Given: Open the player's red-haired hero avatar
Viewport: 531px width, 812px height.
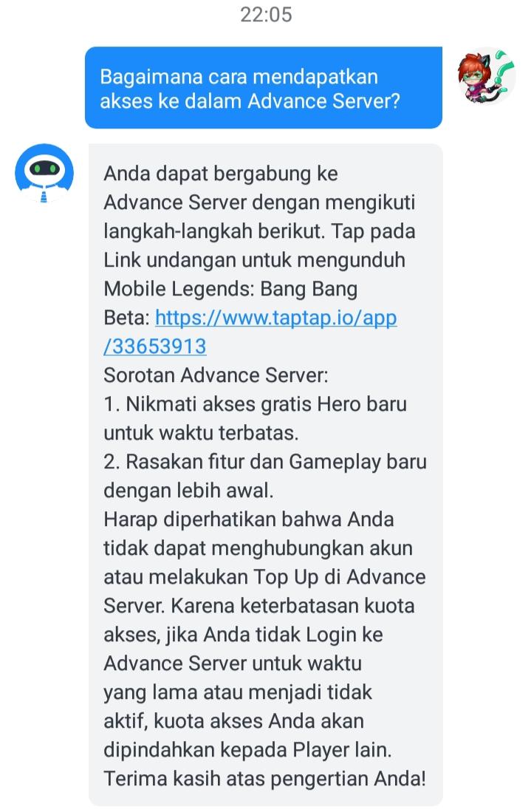Looking at the screenshot, I should coord(487,76).
